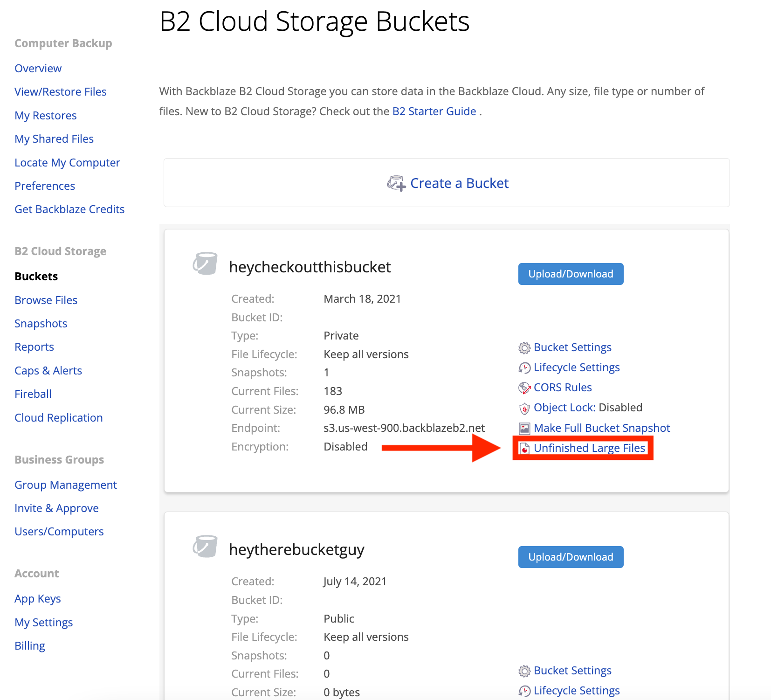Open the CORS Rules link
Image resolution: width=771 pixels, height=700 pixels.
point(563,388)
